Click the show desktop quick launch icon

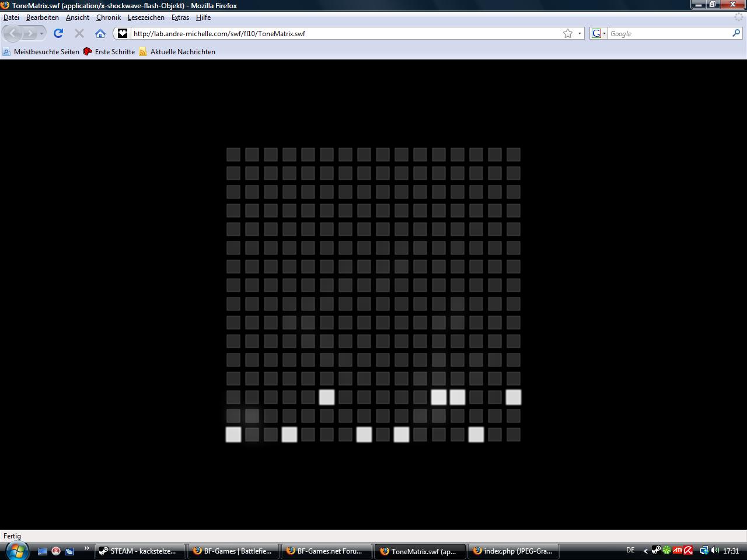(43, 551)
